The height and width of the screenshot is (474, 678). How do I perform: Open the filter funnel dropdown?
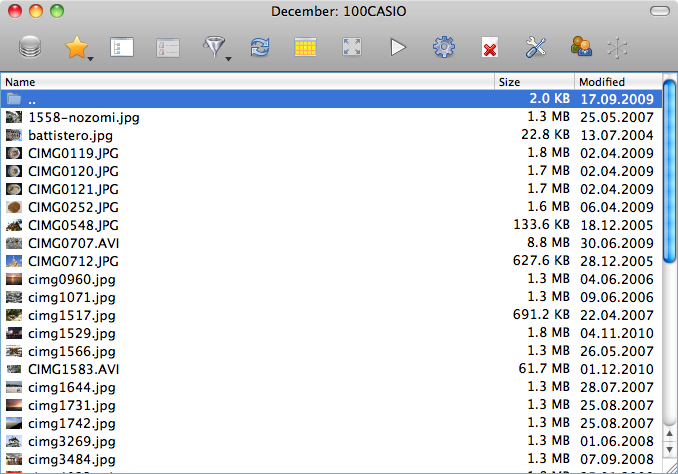click(x=215, y=47)
